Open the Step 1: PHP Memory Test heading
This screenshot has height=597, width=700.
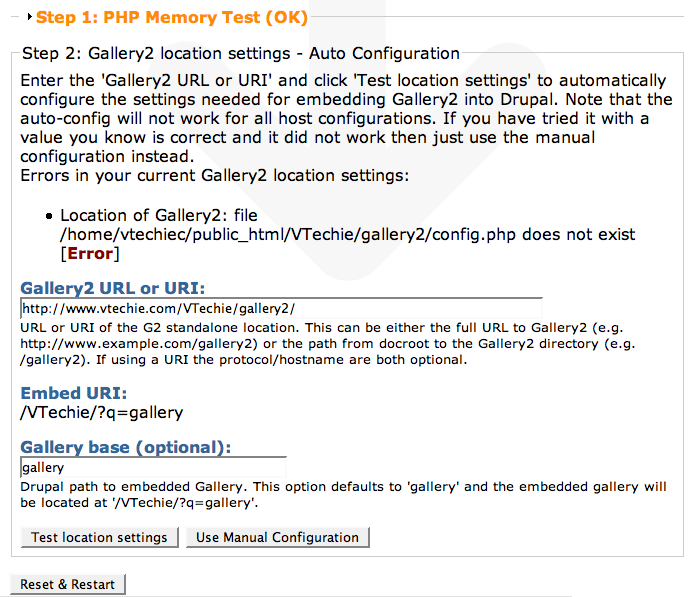point(172,17)
